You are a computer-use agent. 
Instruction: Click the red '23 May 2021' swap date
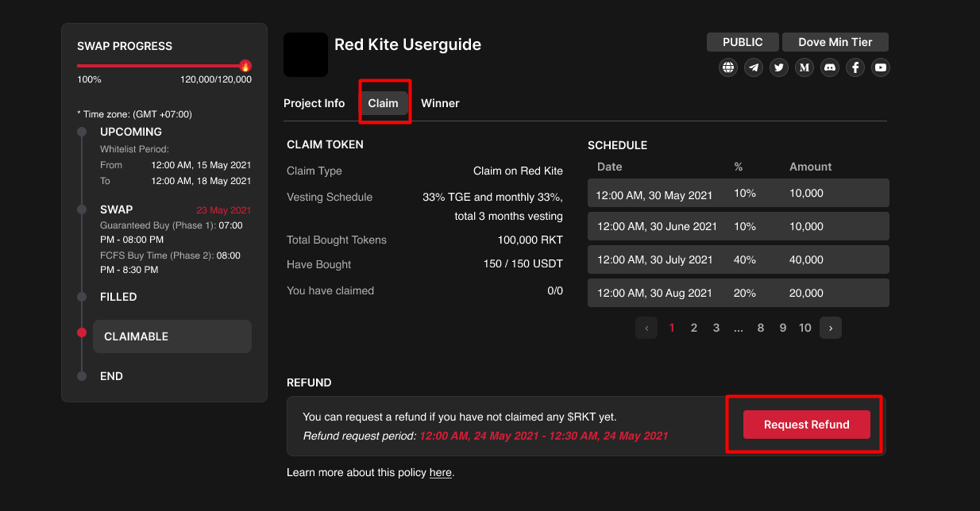(224, 210)
